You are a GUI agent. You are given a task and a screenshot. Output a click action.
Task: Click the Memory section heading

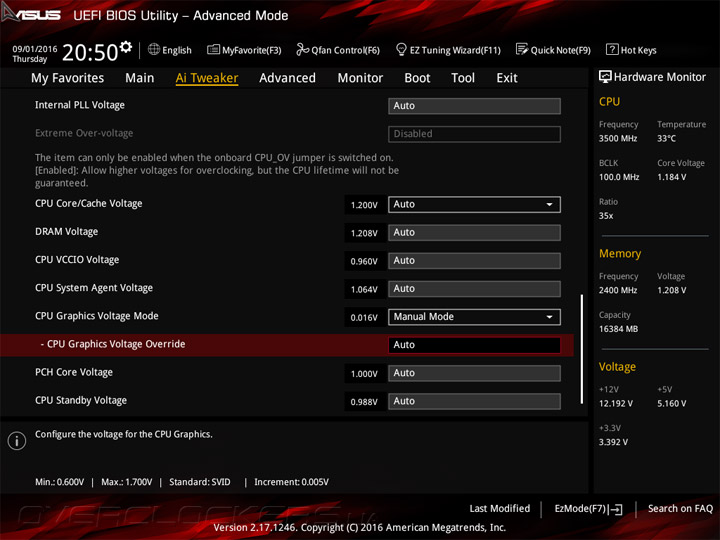[620, 253]
